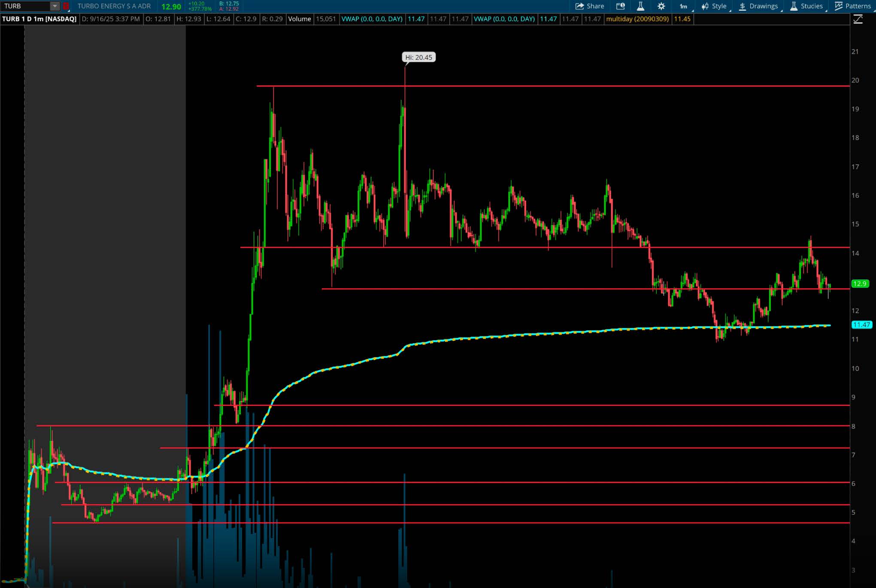The height and width of the screenshot is (588, 876).
Task: Click the flask Edit Studies icon
Action: pos(640,6)
